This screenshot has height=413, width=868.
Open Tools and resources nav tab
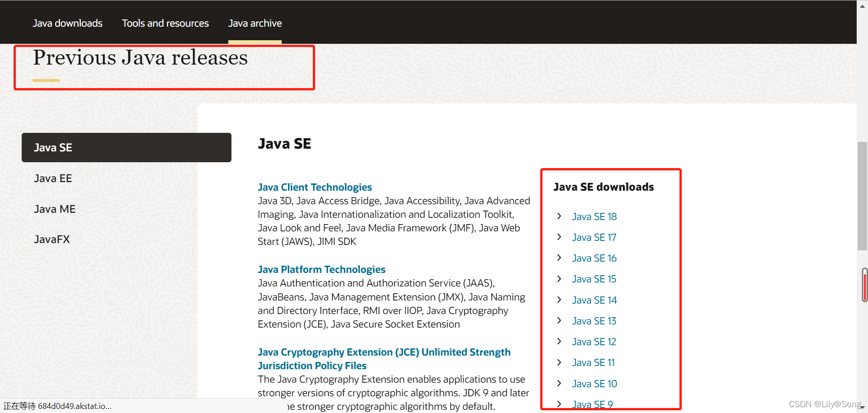pos(165,23)
